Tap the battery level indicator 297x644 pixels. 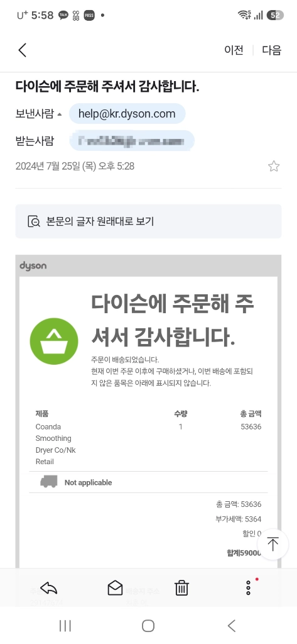pyautogui.click(x=275, y=16)
